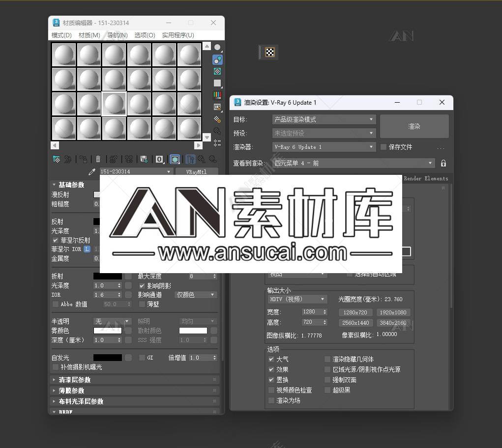Pick material with the eyedropper icon
The height and width of the screenshot is (448, 502).
pyautogui.click(x=92, y=172)
